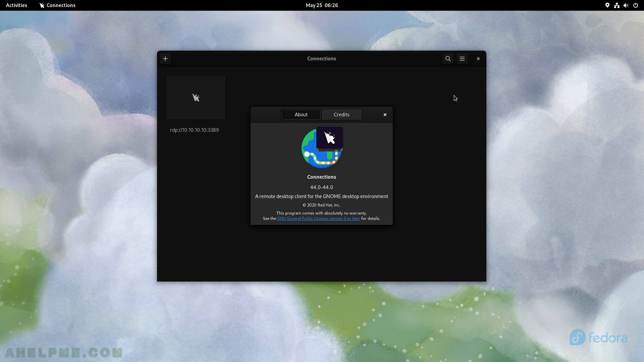Screen dimensions: 644x362
Task: Close the About dialog
Action: click(x=385, y=115)
